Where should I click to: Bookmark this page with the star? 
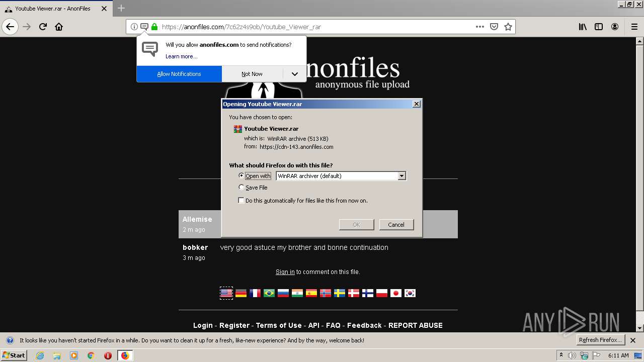click(508, 27)
